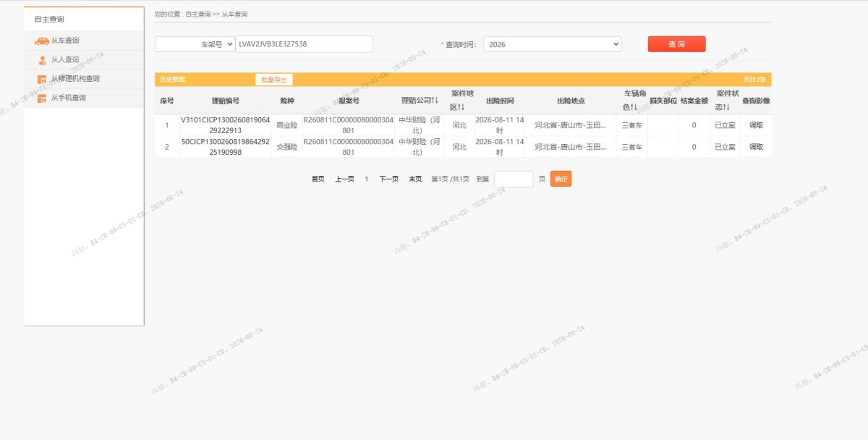Click the 理赔编号 column header
868x440 pixels.
226,101
